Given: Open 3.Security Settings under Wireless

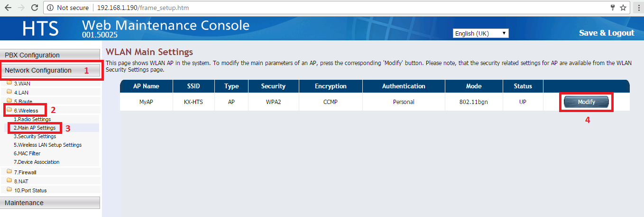Looking at the screenshot, I should pyautogui.click(x=35, y=136).
